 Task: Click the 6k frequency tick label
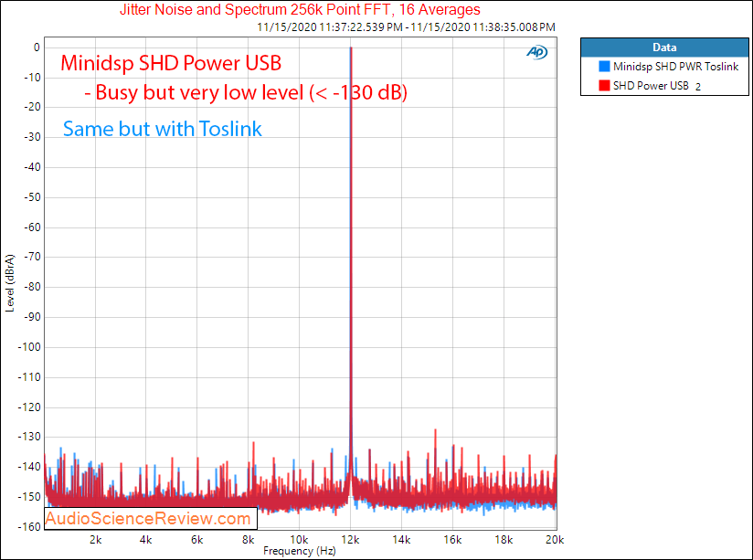[196, 540]
